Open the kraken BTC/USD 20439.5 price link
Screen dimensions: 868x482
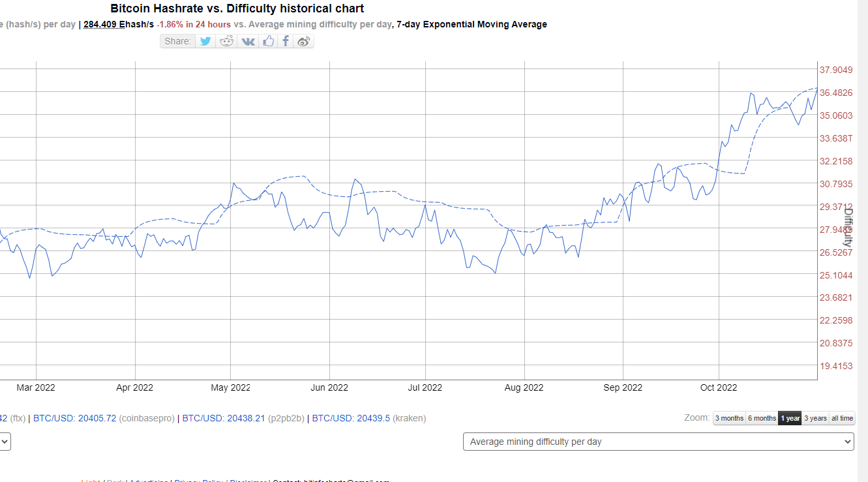coord(351,417)
